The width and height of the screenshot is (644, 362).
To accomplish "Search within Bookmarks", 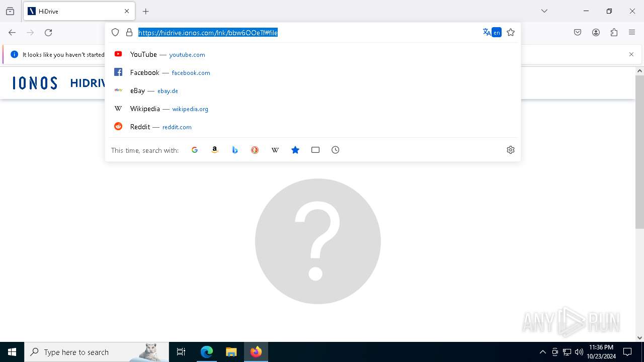I will [295, 150].
